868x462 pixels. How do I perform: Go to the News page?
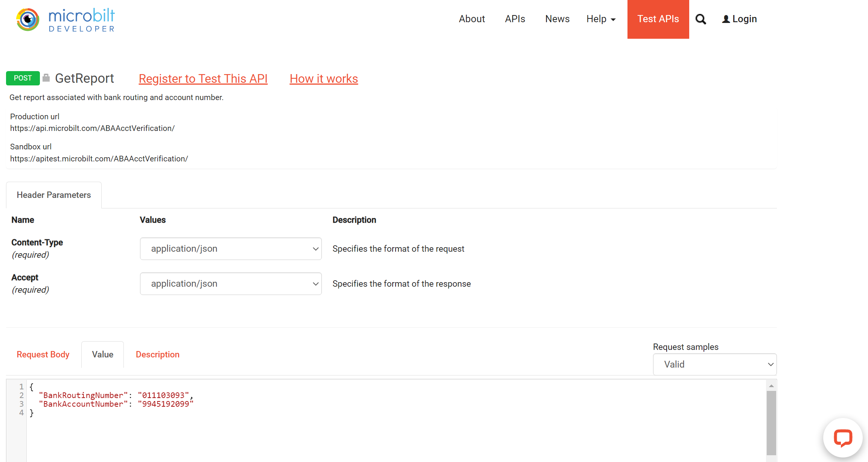[x=557, y=19]
